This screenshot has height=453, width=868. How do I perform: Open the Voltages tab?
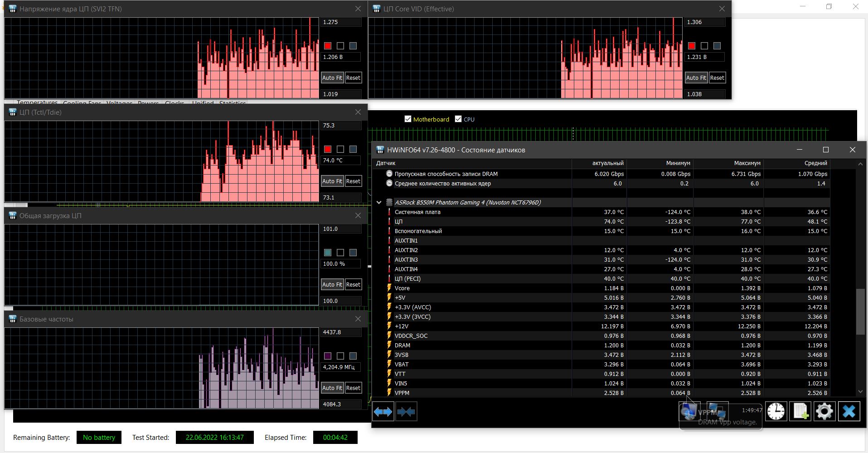(119, 103)
